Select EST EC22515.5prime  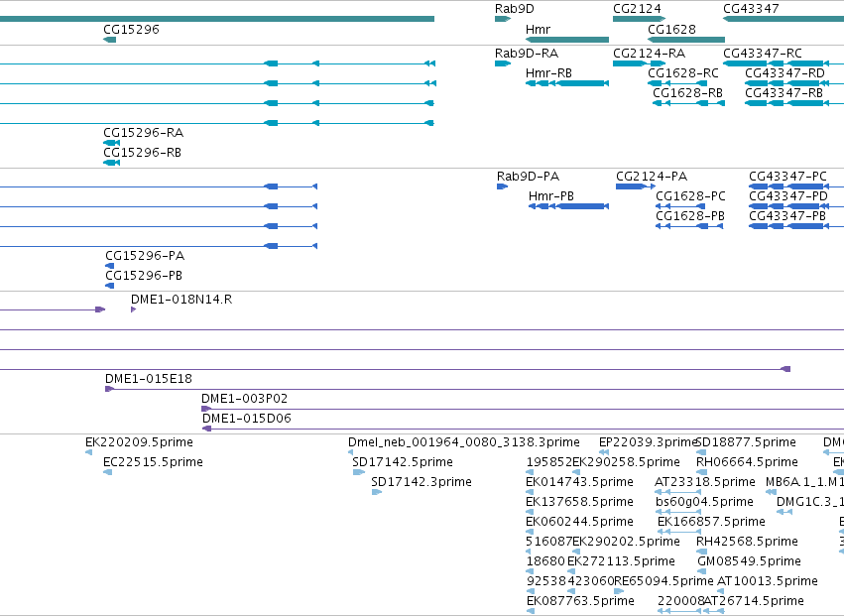coord(153,462)
